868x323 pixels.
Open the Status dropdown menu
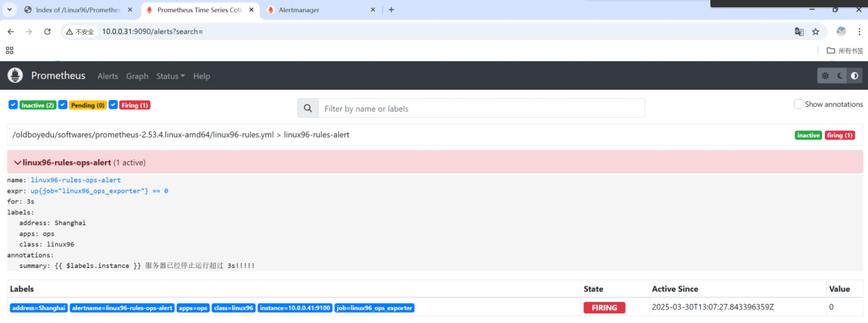170,76
